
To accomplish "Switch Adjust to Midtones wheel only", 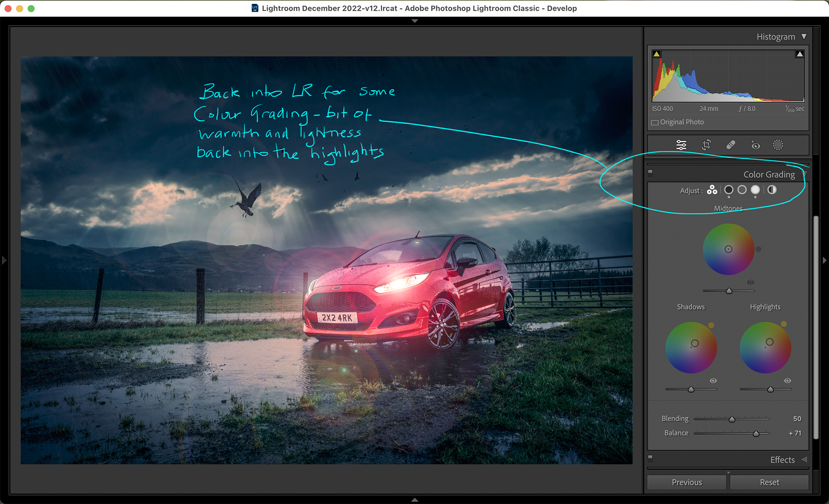I will pos(742,190).
